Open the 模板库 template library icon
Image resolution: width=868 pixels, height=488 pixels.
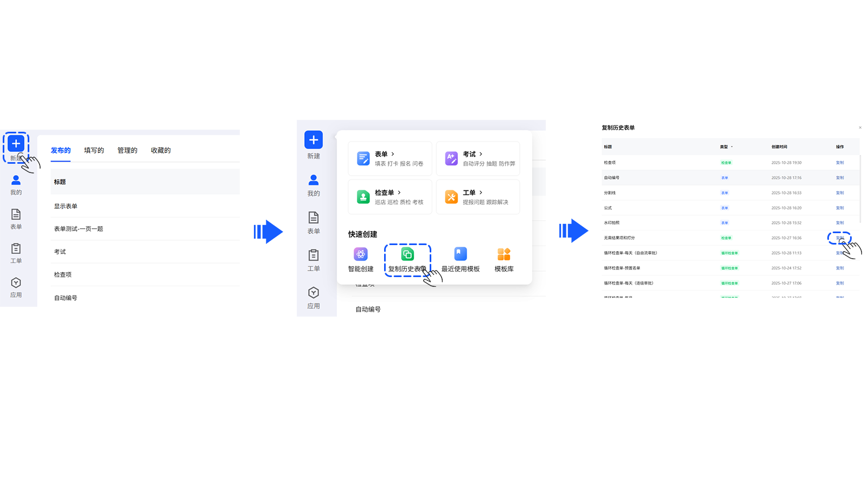click(504, 254)
